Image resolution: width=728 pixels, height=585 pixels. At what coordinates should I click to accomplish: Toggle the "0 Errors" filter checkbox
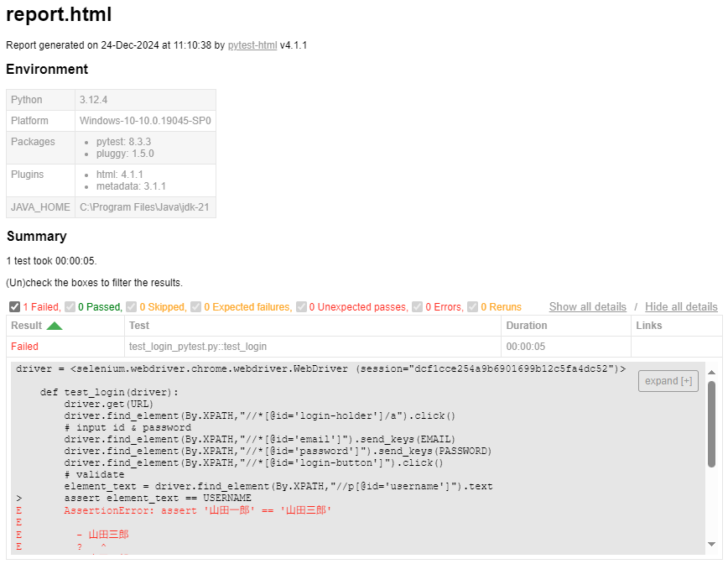click(415, 306)
